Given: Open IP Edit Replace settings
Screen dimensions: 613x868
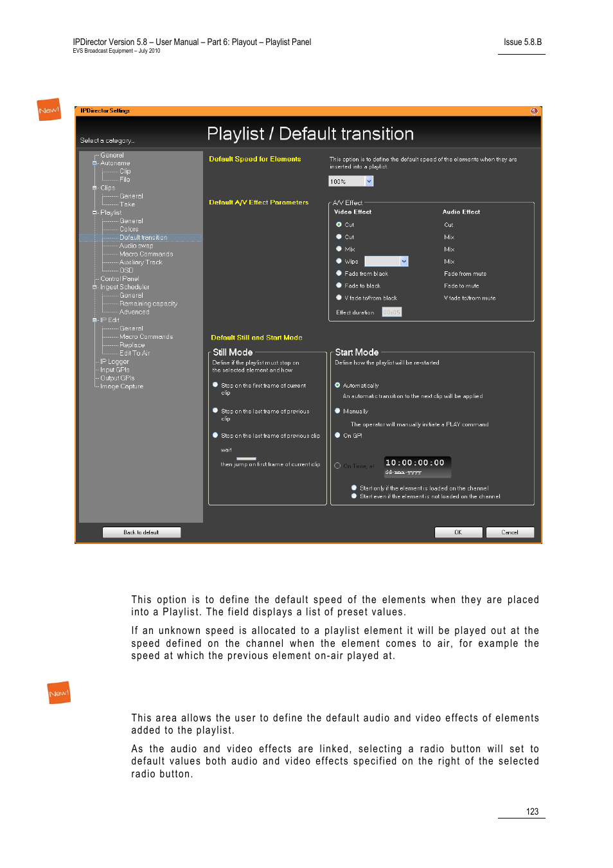Looking at the screenshot, I should tap(132, 345).
